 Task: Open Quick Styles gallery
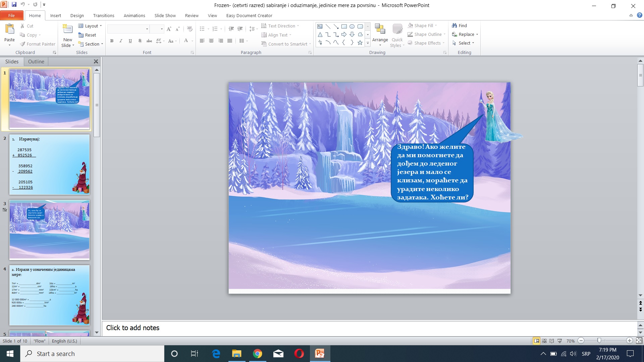397,36
